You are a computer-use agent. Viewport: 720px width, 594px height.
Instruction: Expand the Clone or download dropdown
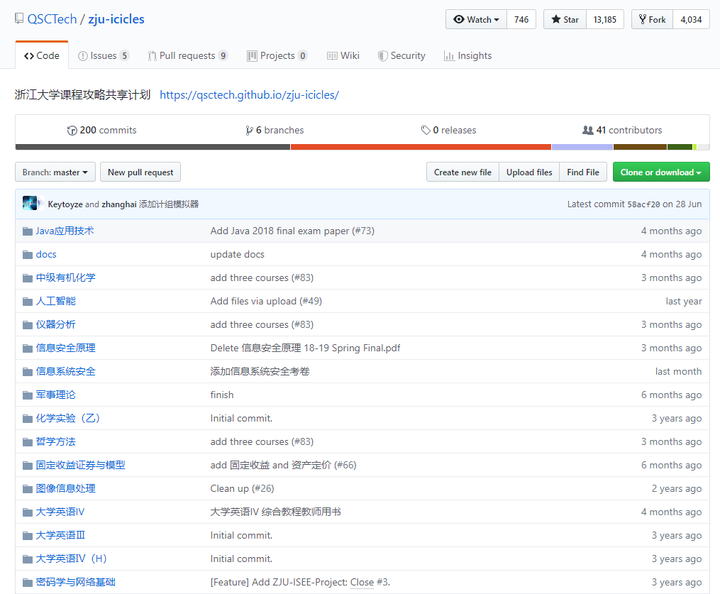661,172
